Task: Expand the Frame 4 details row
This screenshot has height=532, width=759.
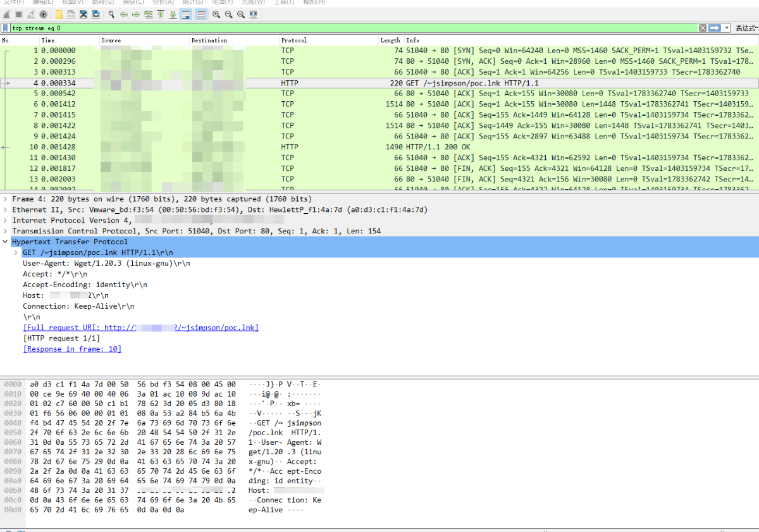Action: [x=6, y=199]
